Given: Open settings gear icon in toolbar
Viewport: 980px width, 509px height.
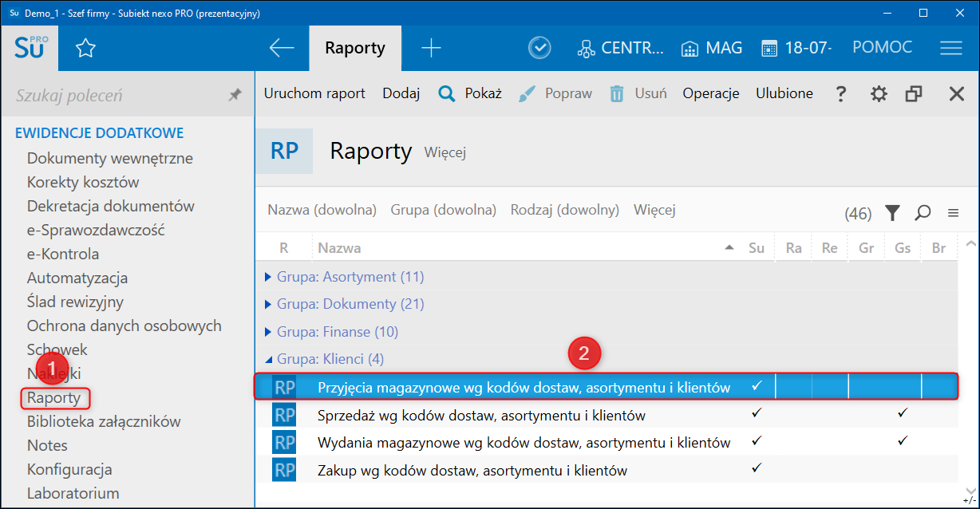Looking at the screenshot, I should pos(879,94).
